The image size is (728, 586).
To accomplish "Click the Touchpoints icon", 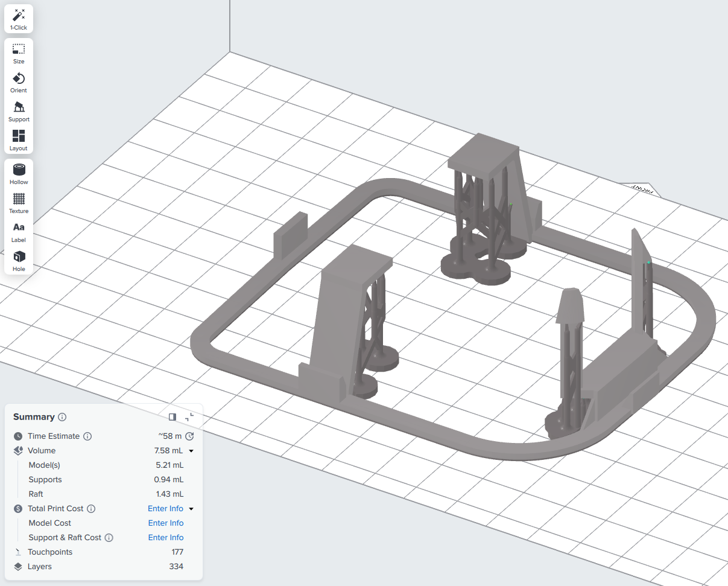I will (x=18, y=552).
